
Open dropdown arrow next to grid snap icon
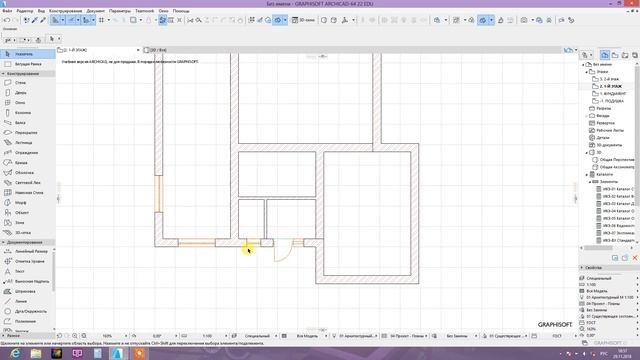click(109, 20)
